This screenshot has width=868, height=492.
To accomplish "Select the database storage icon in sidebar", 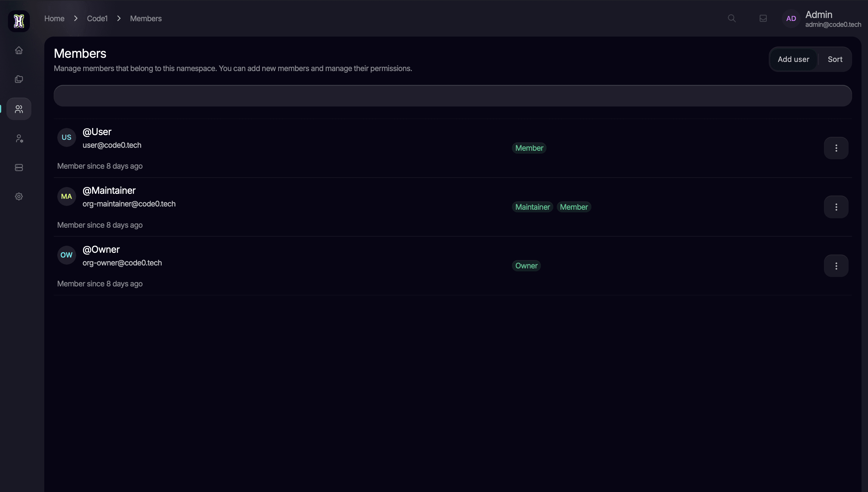I will (19, 167).
